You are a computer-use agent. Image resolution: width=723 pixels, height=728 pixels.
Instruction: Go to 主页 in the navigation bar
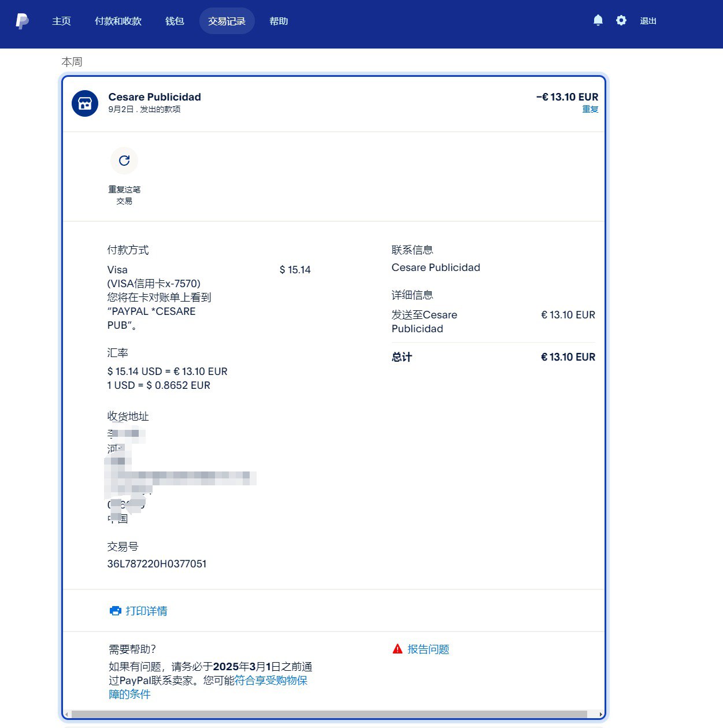(61, 21)
